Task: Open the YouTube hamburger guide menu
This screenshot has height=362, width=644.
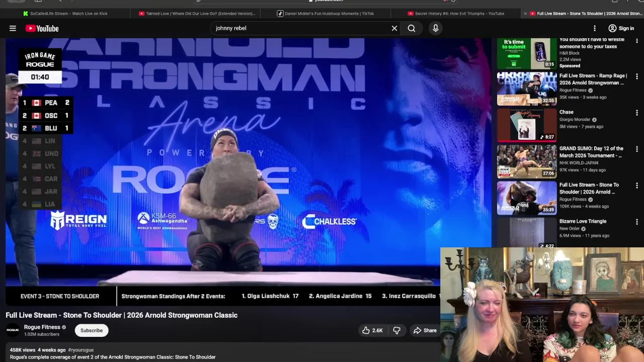Action: click(x=13, y=28)
